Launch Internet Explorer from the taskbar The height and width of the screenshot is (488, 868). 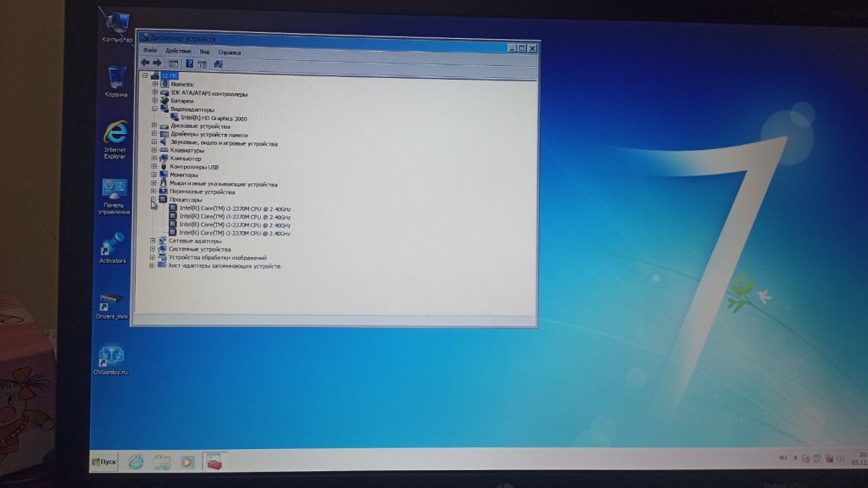coord(136,462)
